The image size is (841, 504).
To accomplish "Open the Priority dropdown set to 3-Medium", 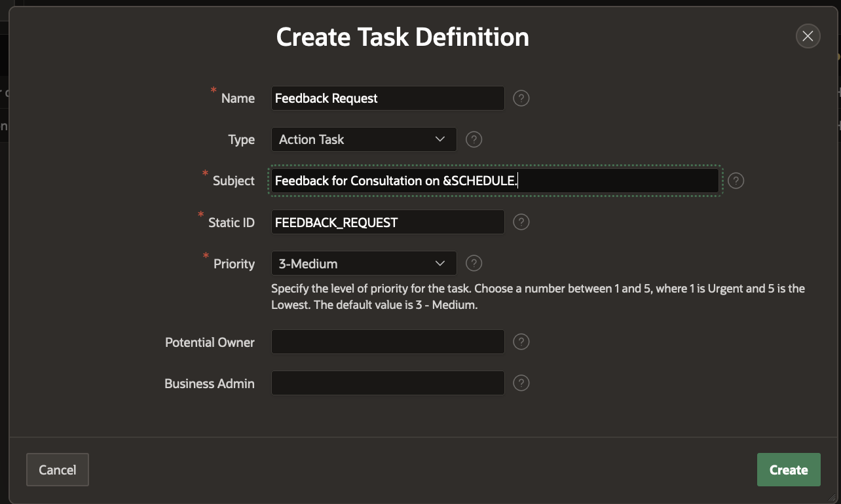I will pos(364,263).
